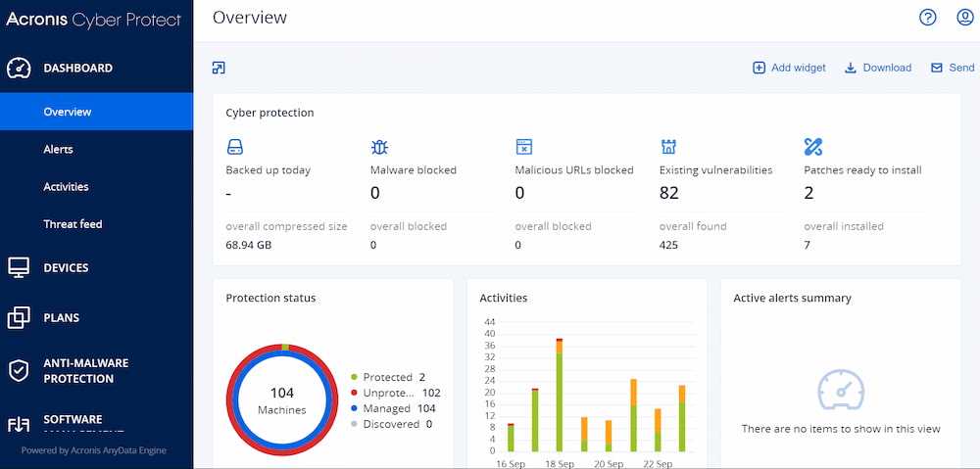This screenshot has height=469, width=980.
Task: Click the Add widget button
Action: (789, 68)
